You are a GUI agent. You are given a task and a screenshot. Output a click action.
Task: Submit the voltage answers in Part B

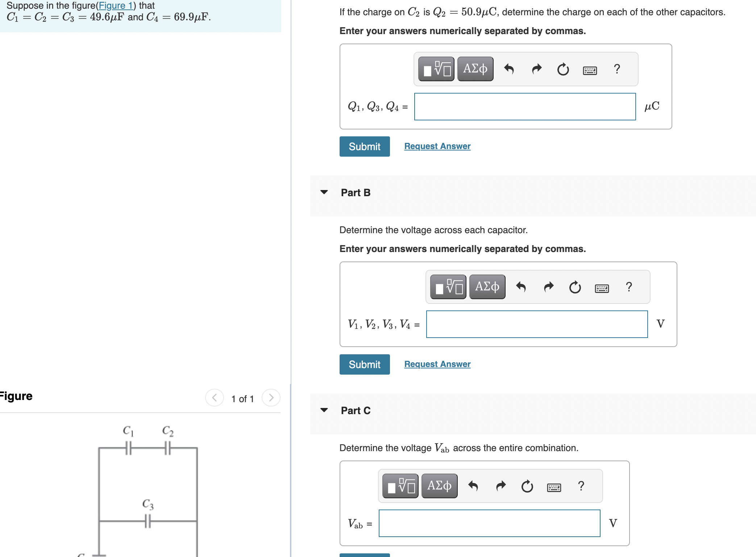coord(364,364)
